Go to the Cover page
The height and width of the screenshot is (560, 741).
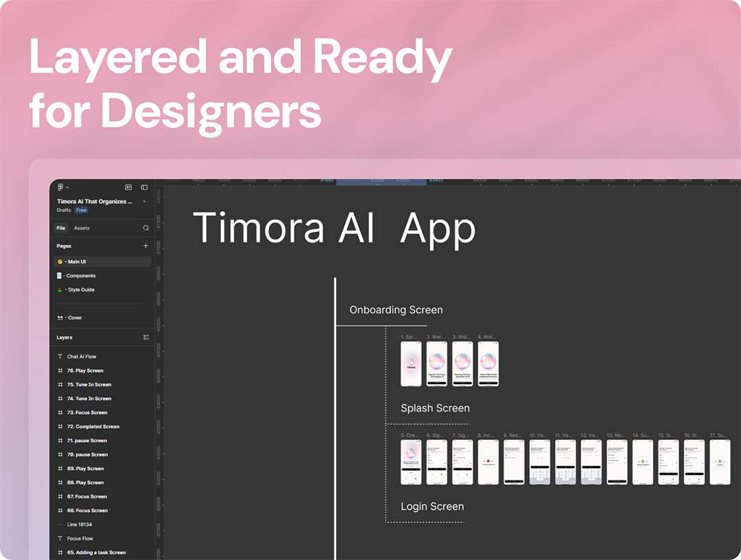click(74, 318)
